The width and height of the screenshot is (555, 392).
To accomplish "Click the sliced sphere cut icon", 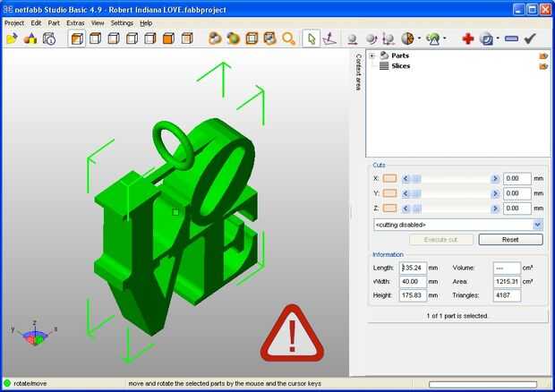I will pyautogui.click(x=408, y=38).
